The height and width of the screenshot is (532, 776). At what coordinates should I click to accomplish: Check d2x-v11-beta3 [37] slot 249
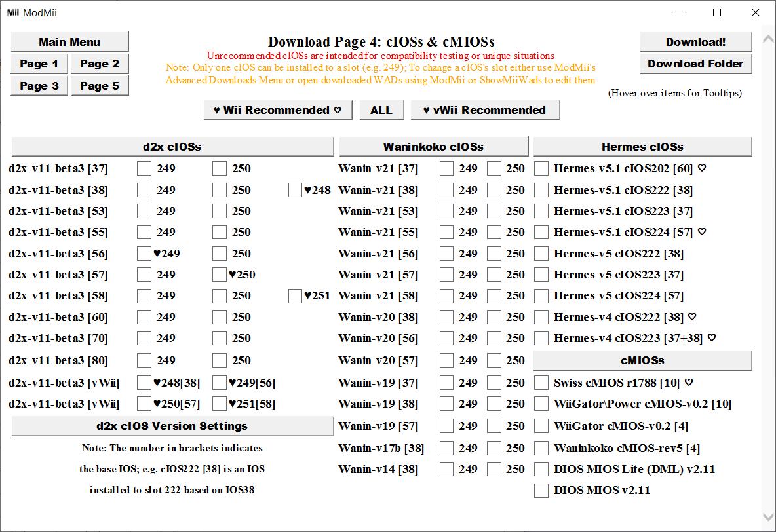pyautogui.click(x=144, y=168)
